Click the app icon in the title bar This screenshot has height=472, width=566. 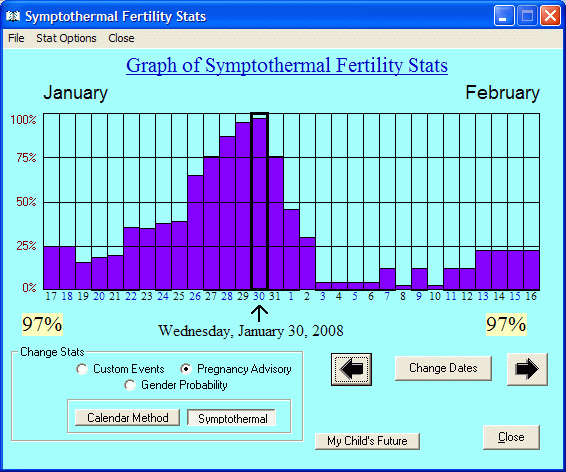pos(13,16)
